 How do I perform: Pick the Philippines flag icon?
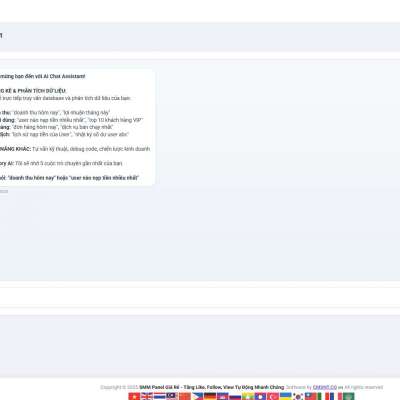[x=197, y=396]
